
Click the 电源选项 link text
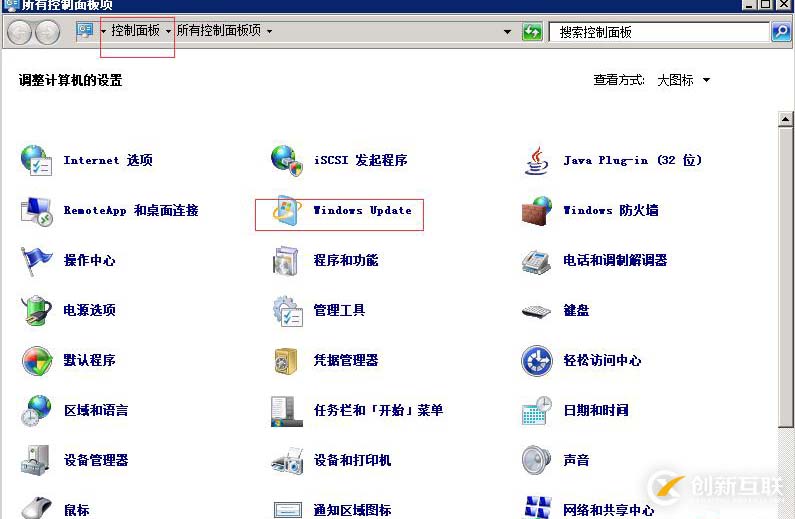tap(89, 310)
